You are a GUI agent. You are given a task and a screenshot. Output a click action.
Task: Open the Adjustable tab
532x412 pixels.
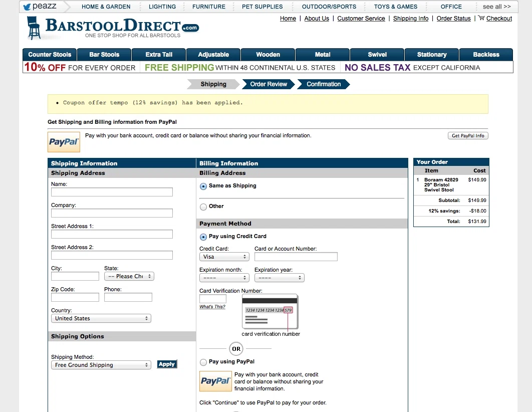[213, 55]
